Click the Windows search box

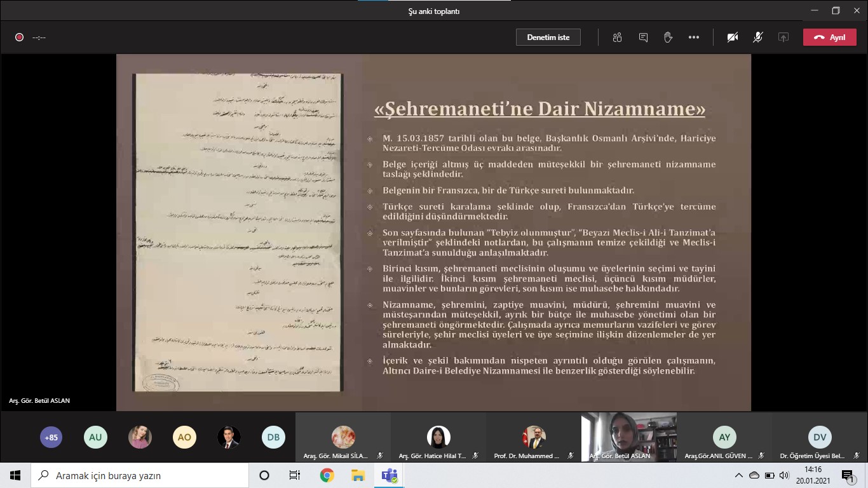pos(140,475)
